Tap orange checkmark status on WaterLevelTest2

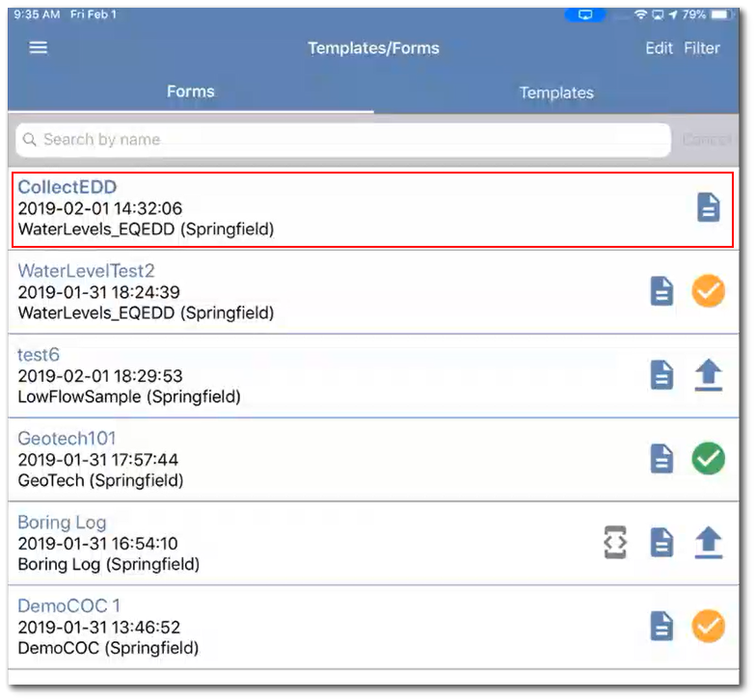[x=709, y=291]
